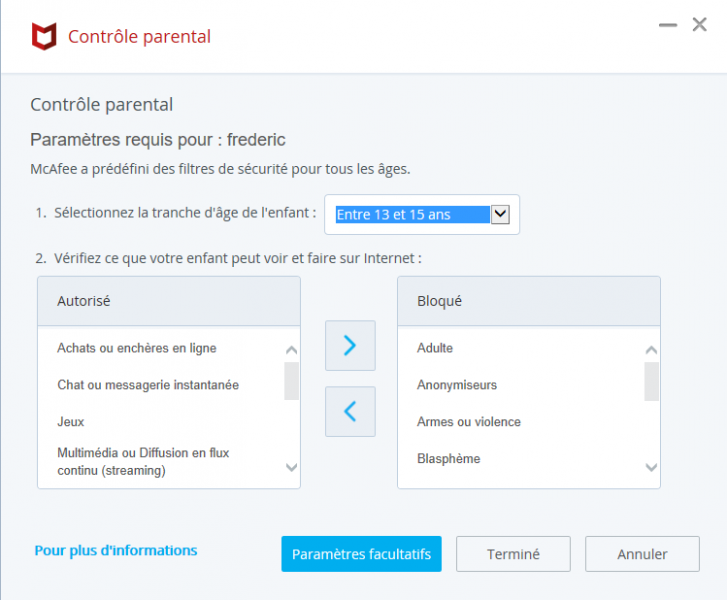
Task: Click the 'Paramètres facultatifs' button
Action: [x=361, y=554]
